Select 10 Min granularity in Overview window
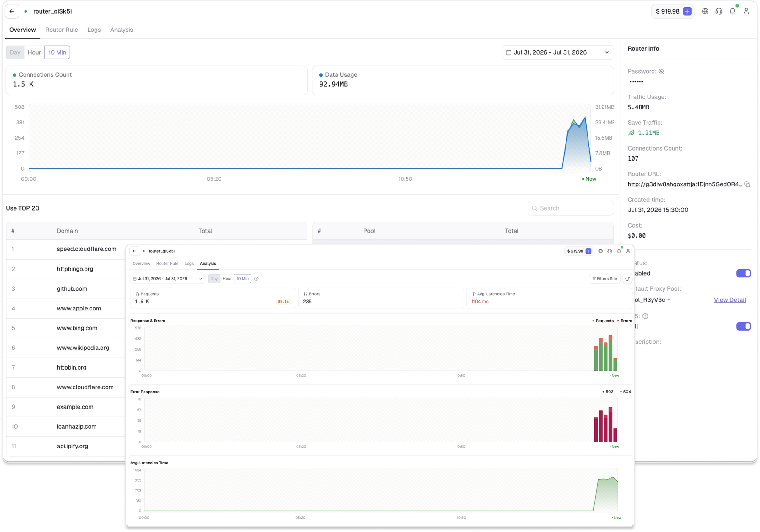Viewport: 760px width, 532px height. (x=57, y=52)
